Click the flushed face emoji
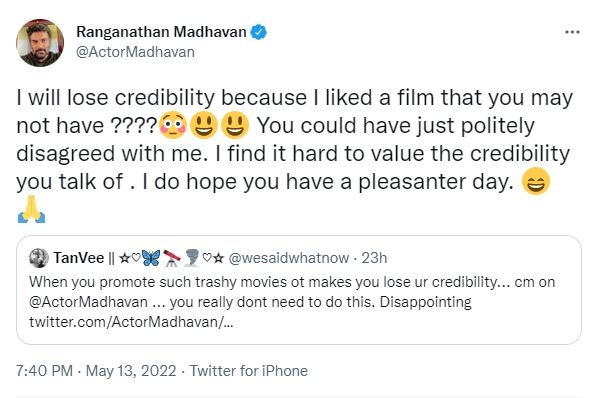Viewport: 596px width, 398px height. pyautogui.click(x=173, y=125)
